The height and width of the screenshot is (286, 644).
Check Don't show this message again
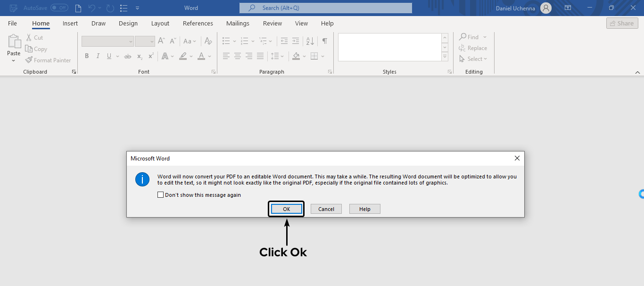point(160,194)
